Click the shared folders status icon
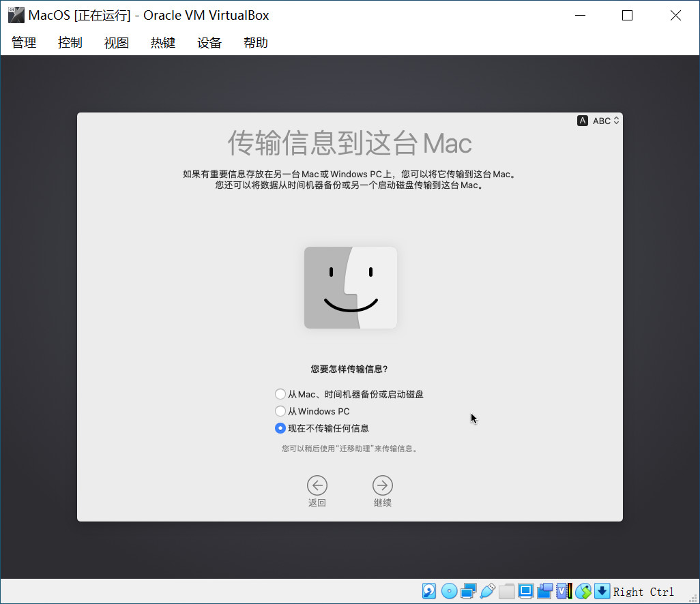This screenshot has height=604, width=700. pyautogui.click(x=507, y=591)
